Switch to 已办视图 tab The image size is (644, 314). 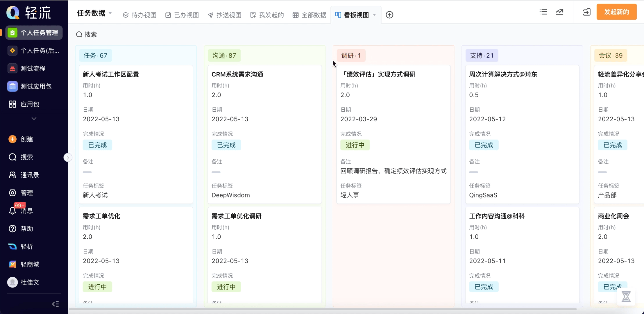[182, 15]
